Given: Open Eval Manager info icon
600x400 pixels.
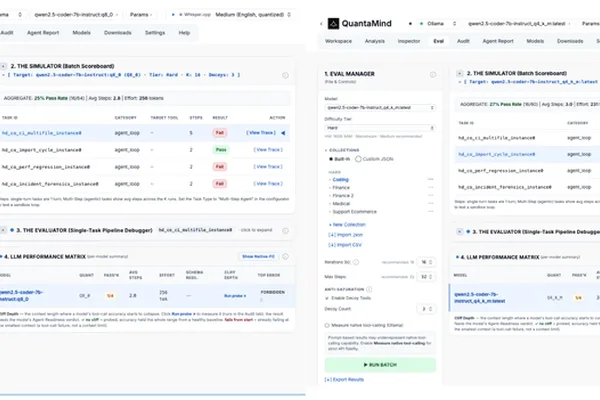Looking at the screenshot, I should pyautogui.click(x=432, y=75).
